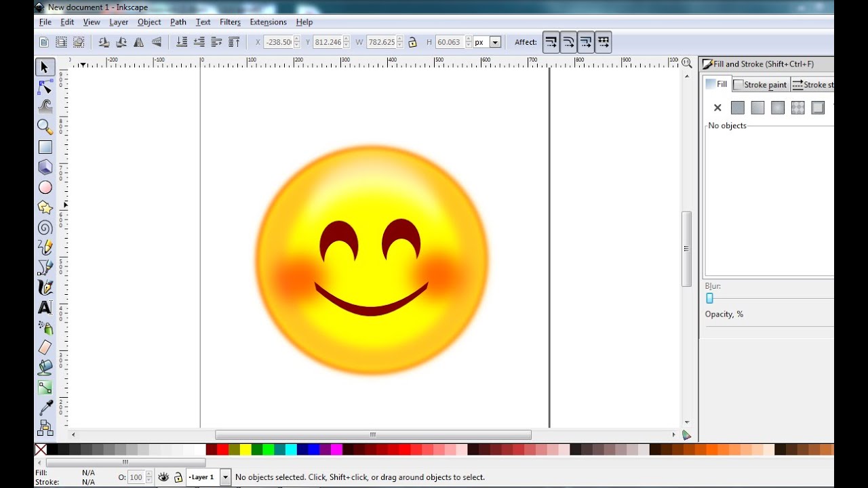Click the H height input field
Viewport: 868px width, 488px height.
[x=449, y=42]
